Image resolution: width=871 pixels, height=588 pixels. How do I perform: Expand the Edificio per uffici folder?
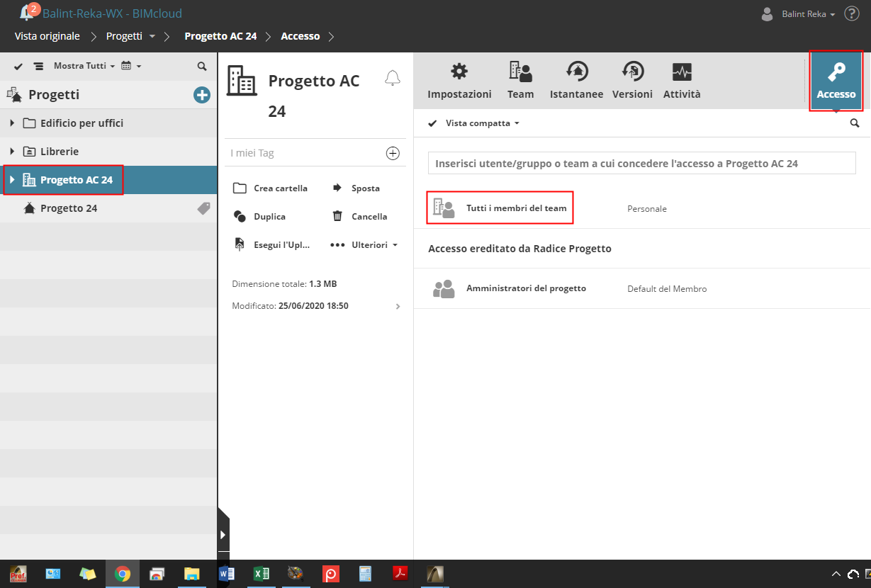[x=12, y=123]
